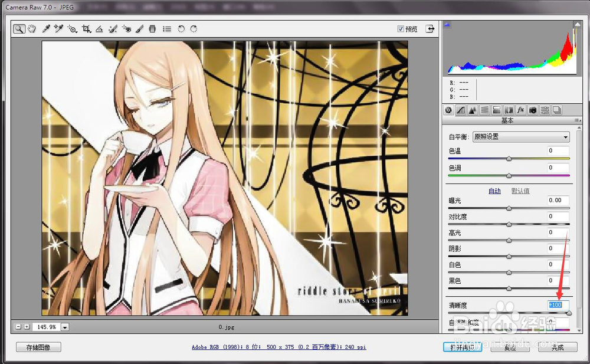The width and height of the screenshot is (590, 364).
Task: Click the zoom in plus button
Action: [27, 327]
